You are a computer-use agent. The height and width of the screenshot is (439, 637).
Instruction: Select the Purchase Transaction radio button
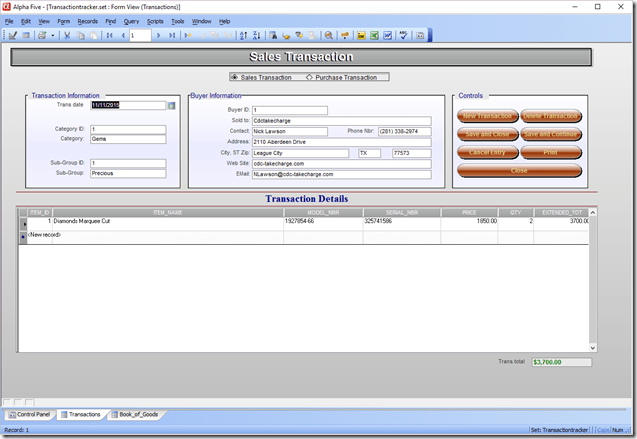[310, 77]
